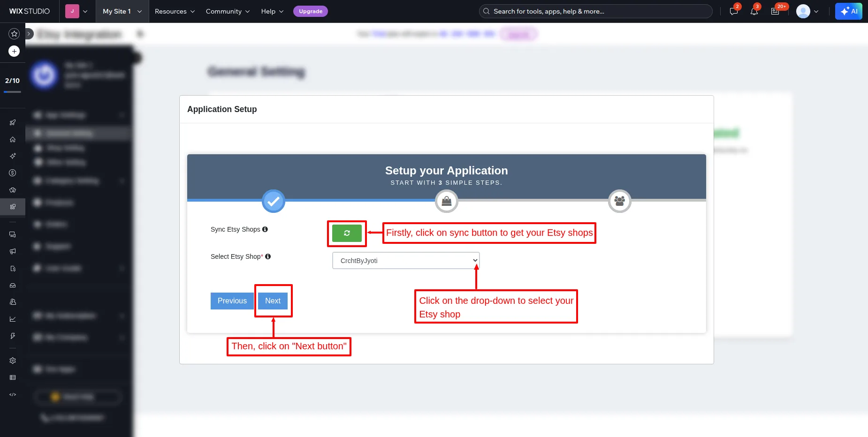Click the rocket setup icon in sidebar
Screen dimensions: 868x437
[13, 122]
